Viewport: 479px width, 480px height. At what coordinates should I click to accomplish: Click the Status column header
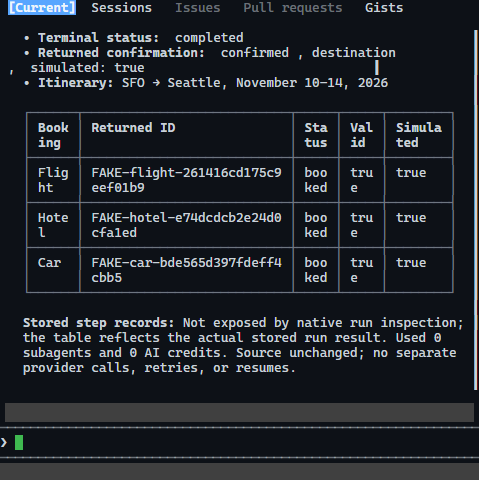316,135
